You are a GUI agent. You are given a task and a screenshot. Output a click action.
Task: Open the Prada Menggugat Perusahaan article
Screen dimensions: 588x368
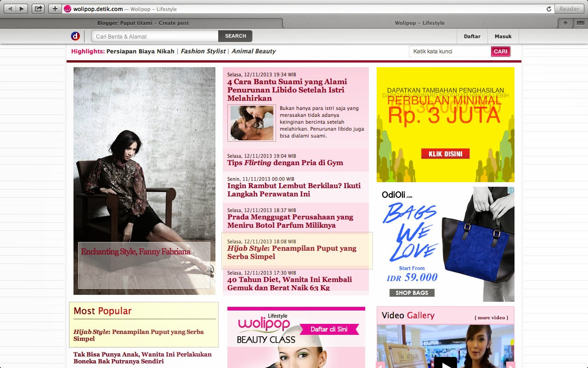[290, 221]
